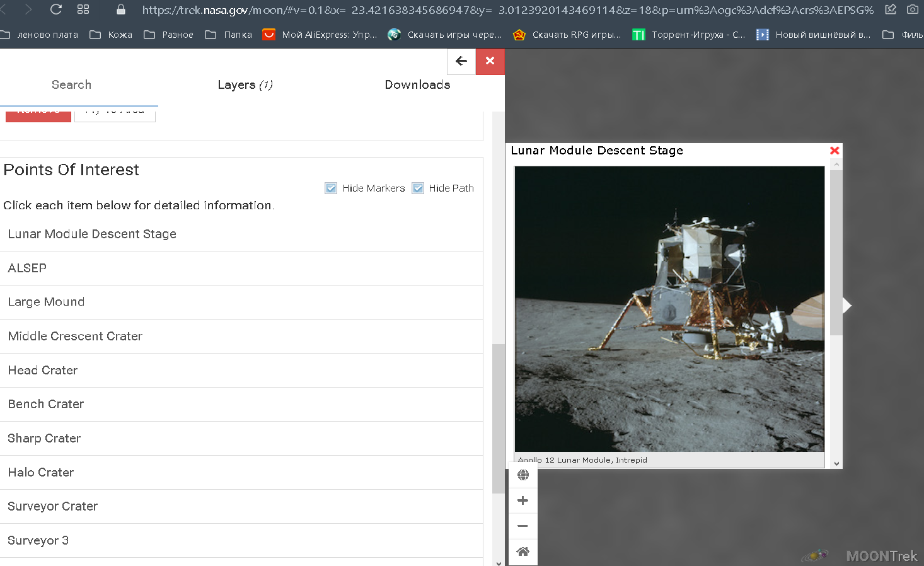Click the popup title Lunar Module Descent Stage
This screenshot has width=924, height=566.
tap(597, 151)
